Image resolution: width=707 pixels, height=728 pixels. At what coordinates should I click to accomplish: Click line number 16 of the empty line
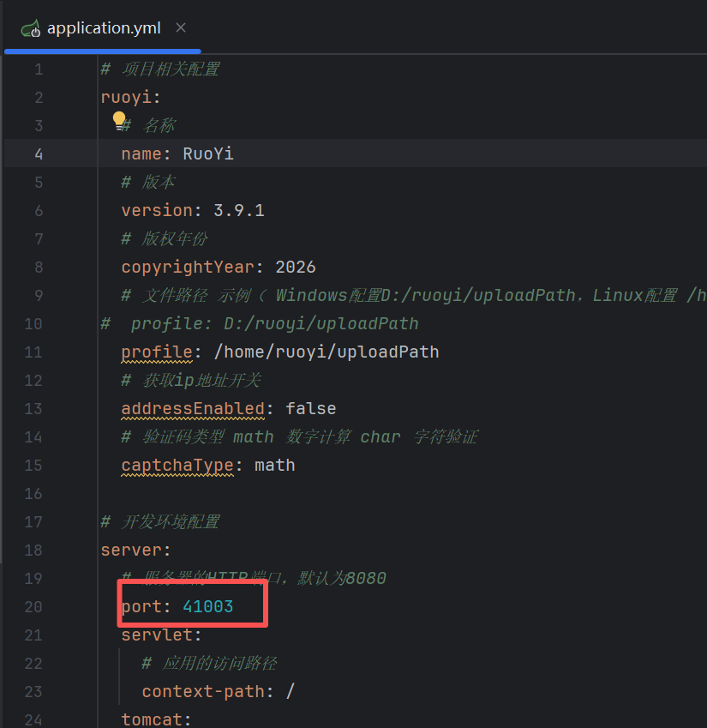(x=33, y=494)
